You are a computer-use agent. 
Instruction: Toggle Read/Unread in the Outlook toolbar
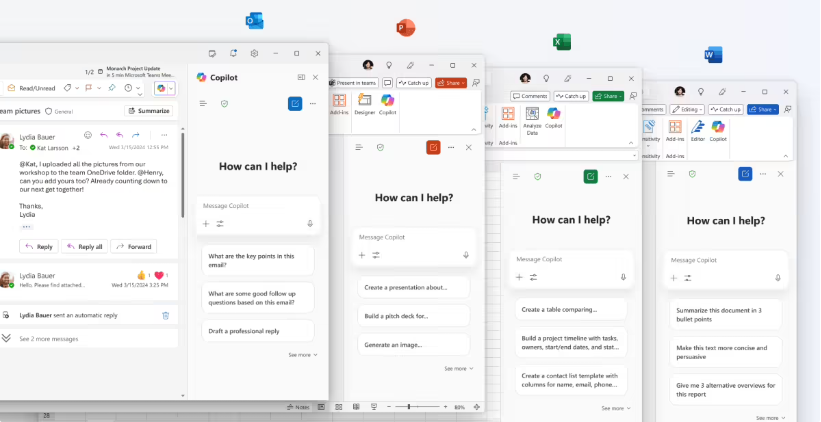[31, 88]
